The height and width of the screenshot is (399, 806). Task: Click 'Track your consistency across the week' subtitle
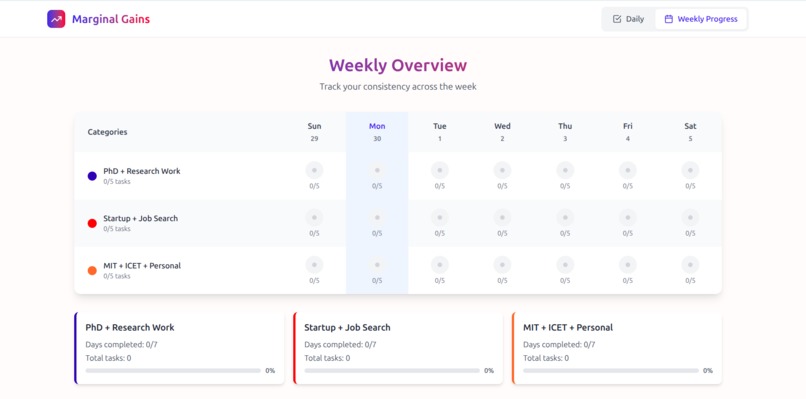coord(398,86)
